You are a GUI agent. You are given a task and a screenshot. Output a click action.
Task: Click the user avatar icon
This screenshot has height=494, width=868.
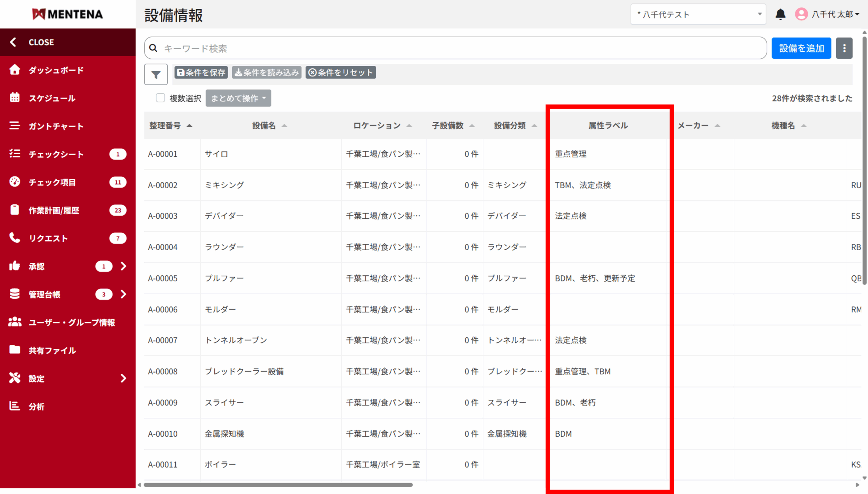pyautogui.click(x=801, y=14)
